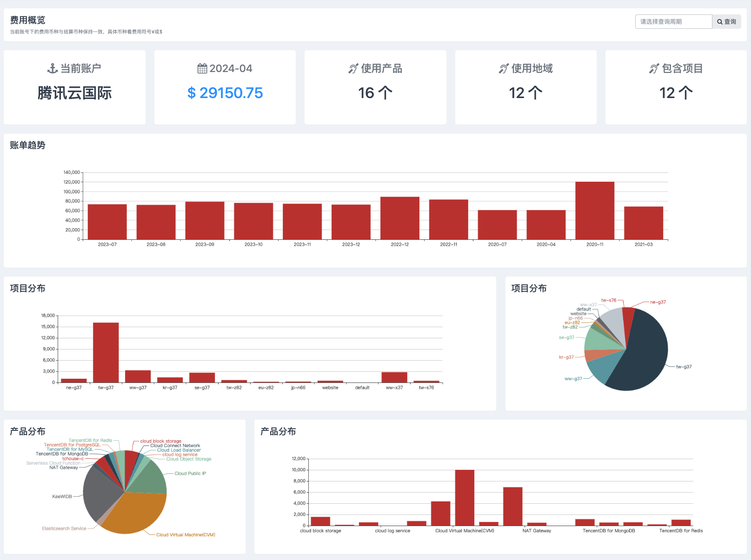
Task: Click the Cloud Virtual Machine(CVM) pie label
Action: click(x=186, y=535)
